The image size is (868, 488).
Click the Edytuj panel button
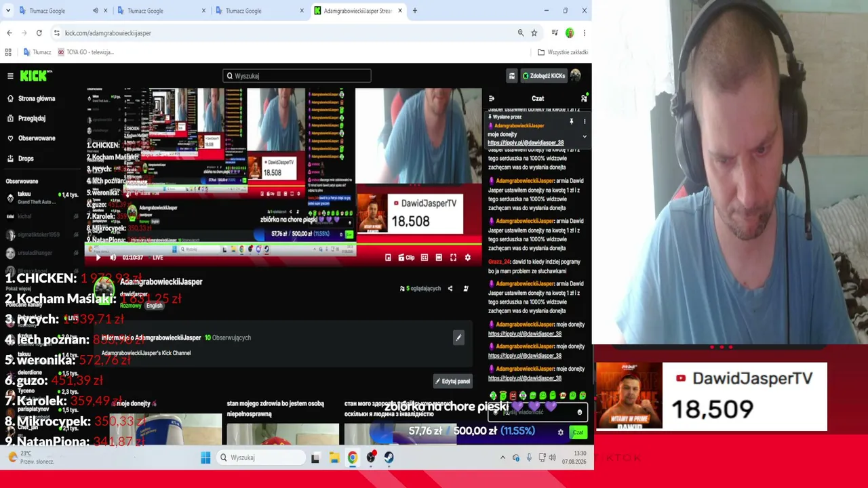tap(452, 381)
